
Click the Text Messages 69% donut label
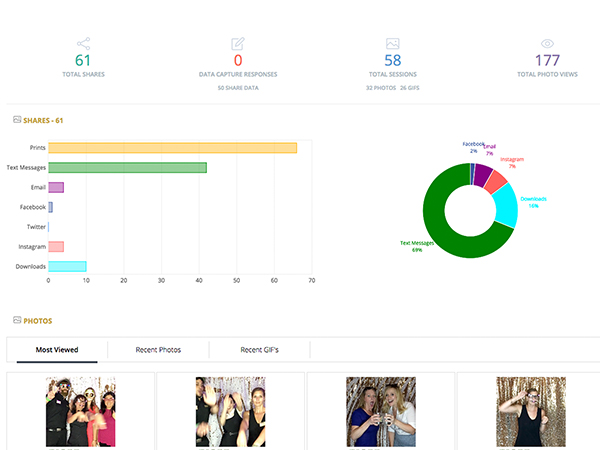[417, 246]
